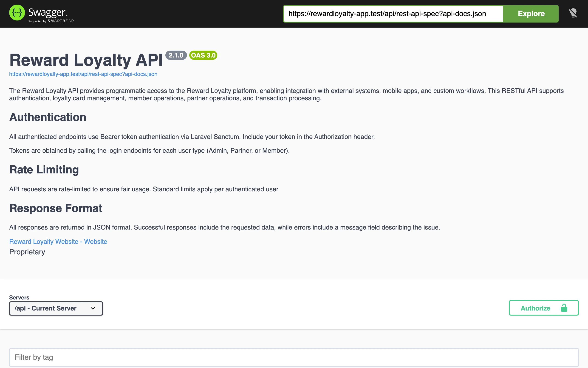Focus the Filter by tag field
588x368 pixels.
click(294, 357)
